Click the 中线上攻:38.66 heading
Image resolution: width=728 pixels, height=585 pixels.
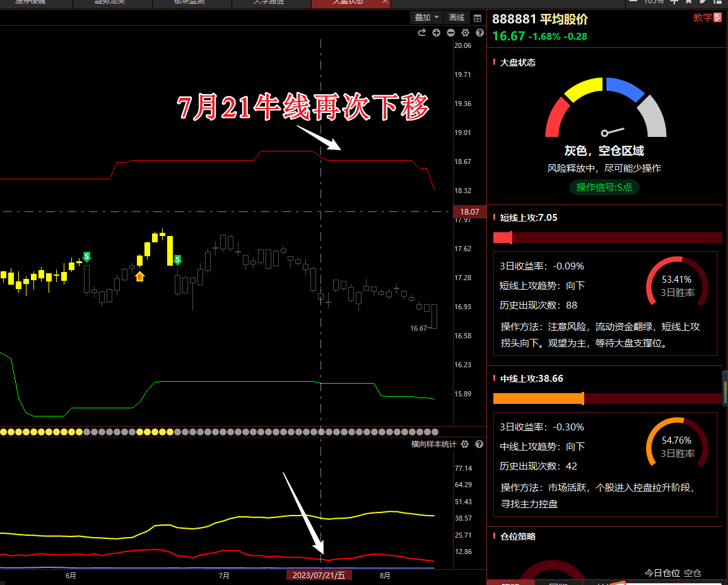pyautogui.click(x=532, y=379)
